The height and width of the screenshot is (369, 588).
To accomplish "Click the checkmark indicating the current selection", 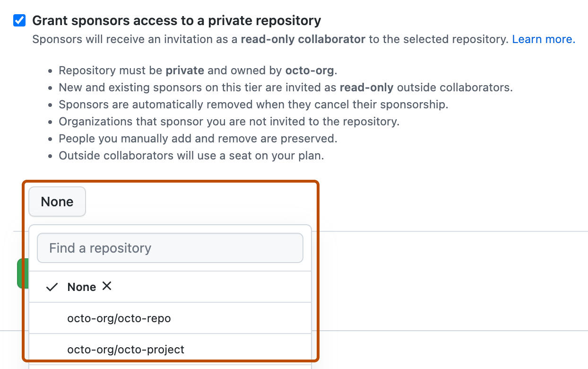I will click(52, 286).
